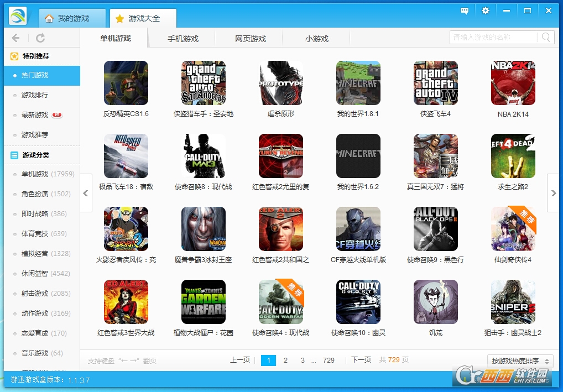Viewport: 563px width, 392px height.
Task: Select the 手机游戏 tab
Action: pyautogui.click(x=183, y=38)
